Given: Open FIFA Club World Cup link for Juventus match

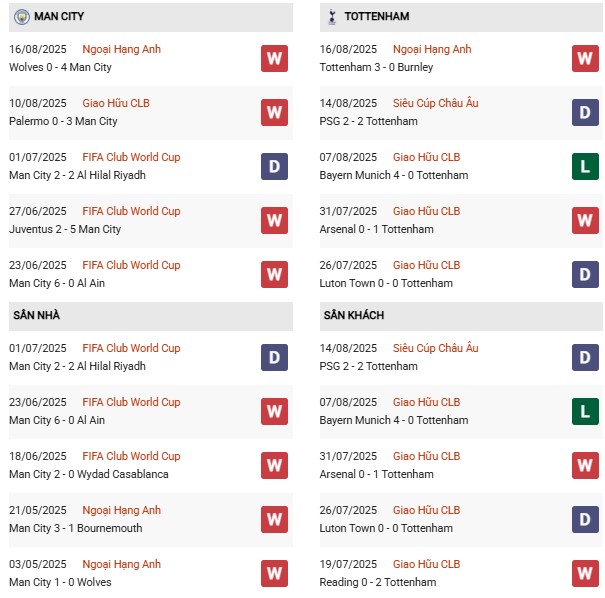Looking at the screenshot, I should coord(131,211).
